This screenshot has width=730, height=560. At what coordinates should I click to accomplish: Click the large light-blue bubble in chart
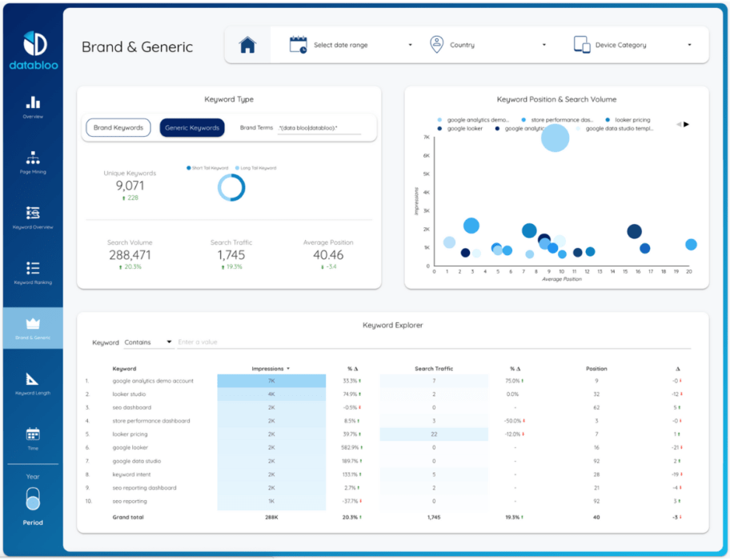555,138
